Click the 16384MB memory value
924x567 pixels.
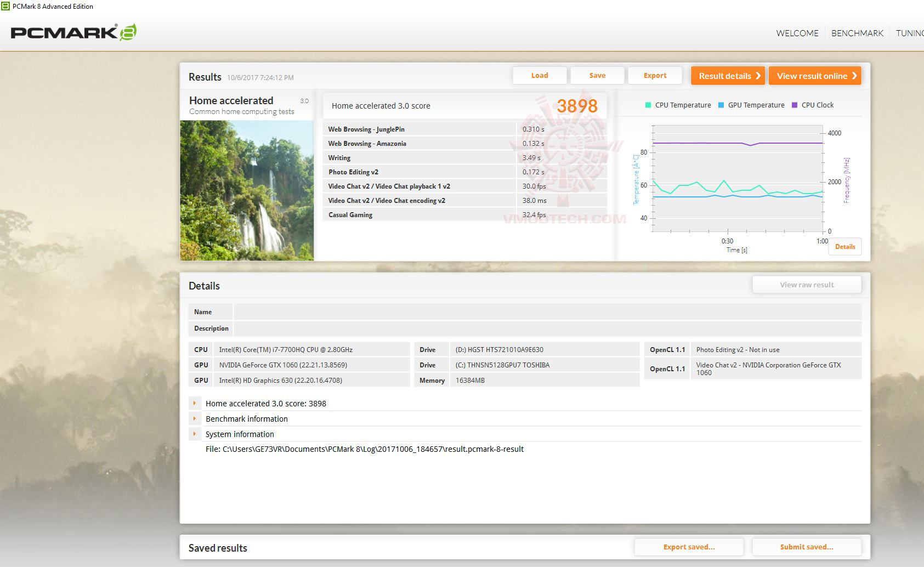[545, 380]
